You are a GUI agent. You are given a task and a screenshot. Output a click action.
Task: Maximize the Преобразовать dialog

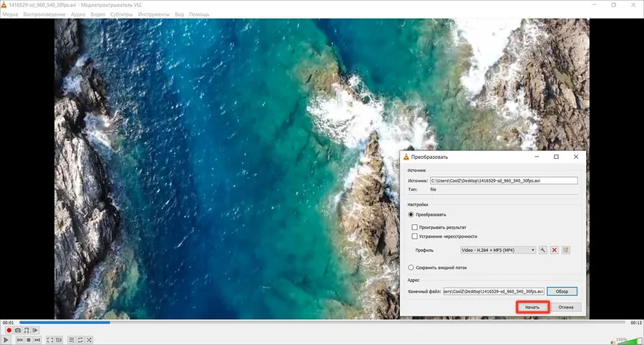pos(556,157)
